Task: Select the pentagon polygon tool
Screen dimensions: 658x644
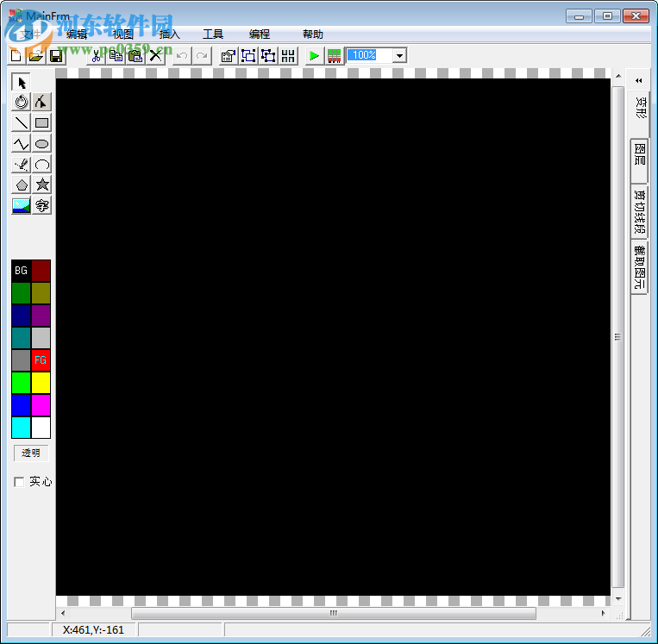Action: click(x=21, y=184)
